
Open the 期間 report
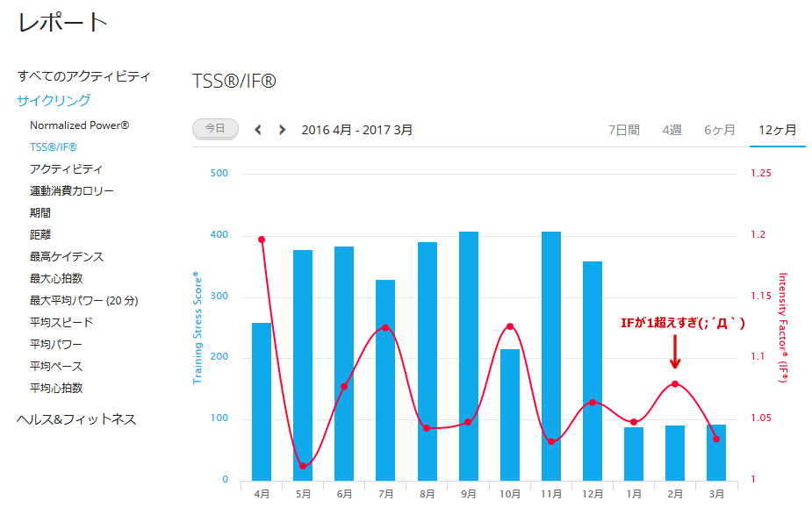pos(40,212)
